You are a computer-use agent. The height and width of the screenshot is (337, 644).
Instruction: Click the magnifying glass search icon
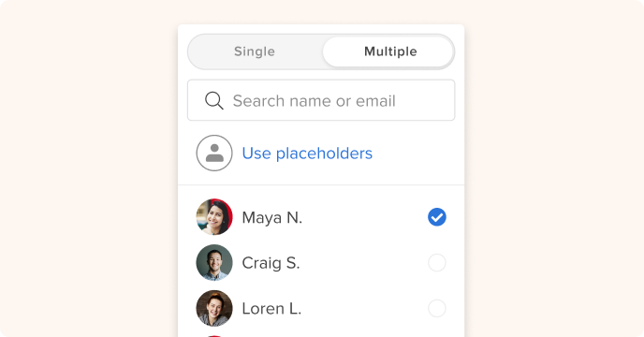click(214, 101)
